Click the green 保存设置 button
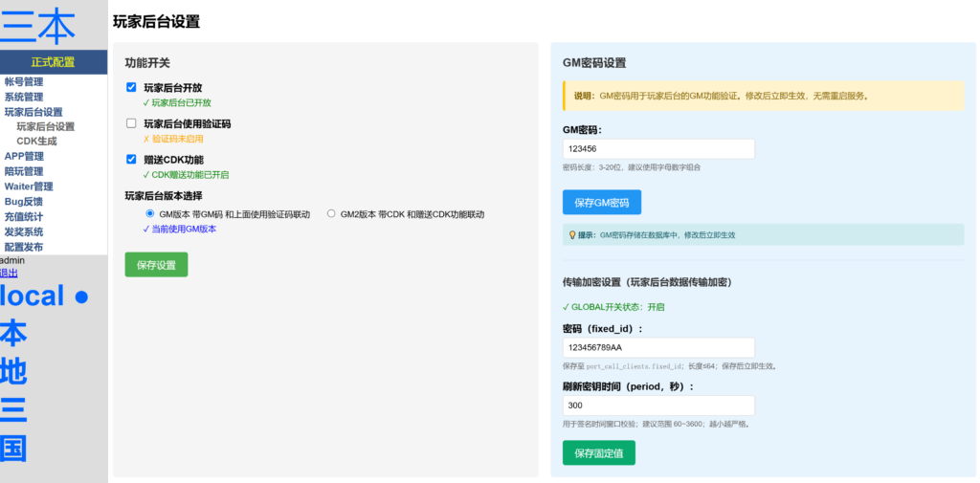This screenshot has height=483, width=980. coord(156,265)
